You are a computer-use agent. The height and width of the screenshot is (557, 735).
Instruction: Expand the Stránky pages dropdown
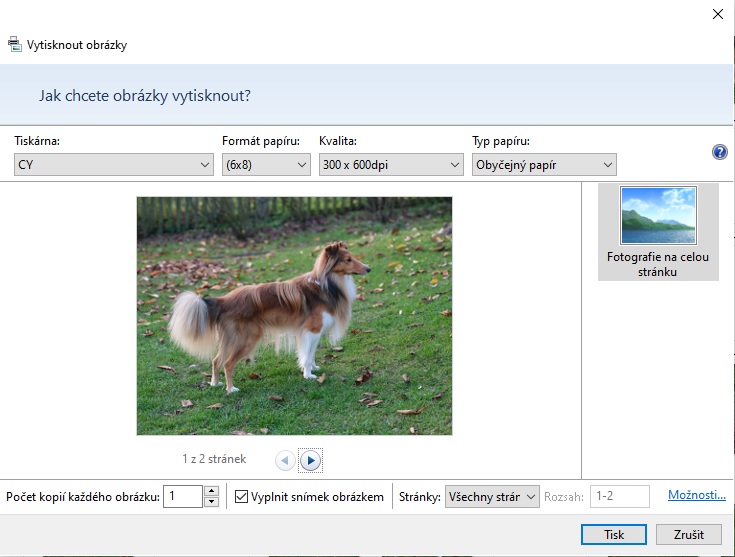pyautogui.click(x=493, y=496)
